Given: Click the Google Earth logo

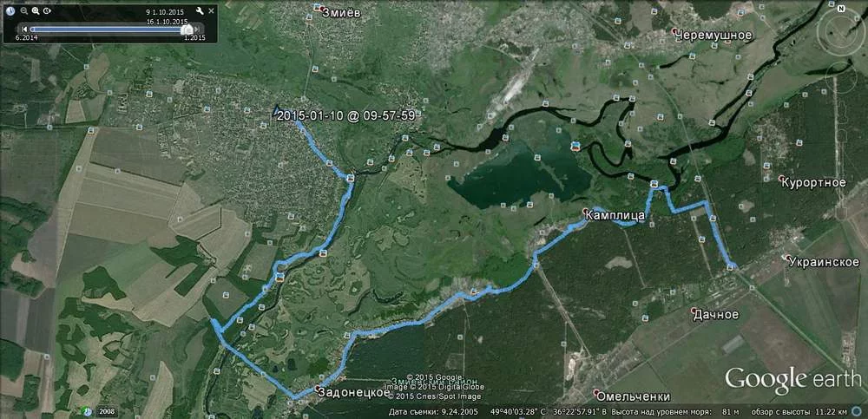Looking at the screenshot, I should tap(793, 378).
